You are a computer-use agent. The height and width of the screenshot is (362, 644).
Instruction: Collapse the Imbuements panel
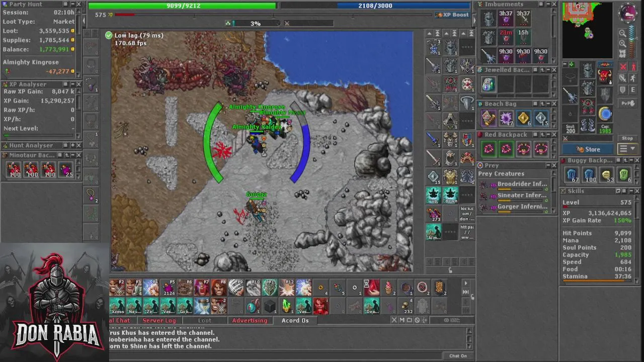coord(548,4)
